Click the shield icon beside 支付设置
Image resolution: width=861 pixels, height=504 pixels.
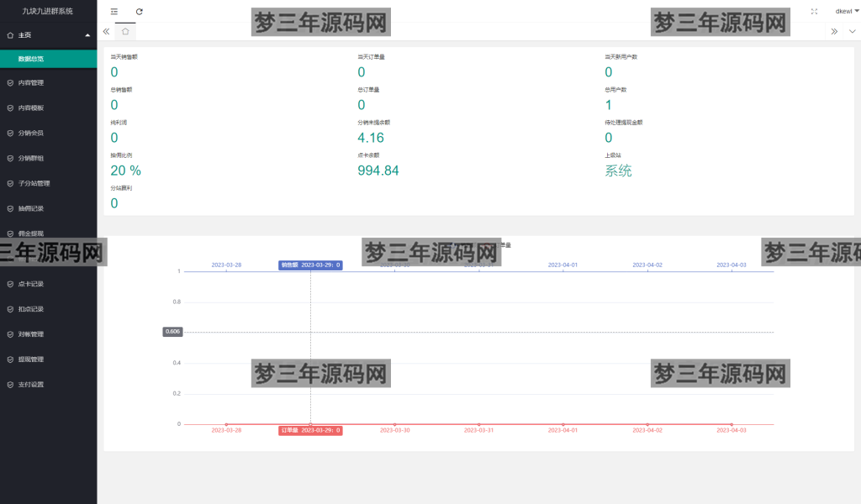tap(10, 385)
